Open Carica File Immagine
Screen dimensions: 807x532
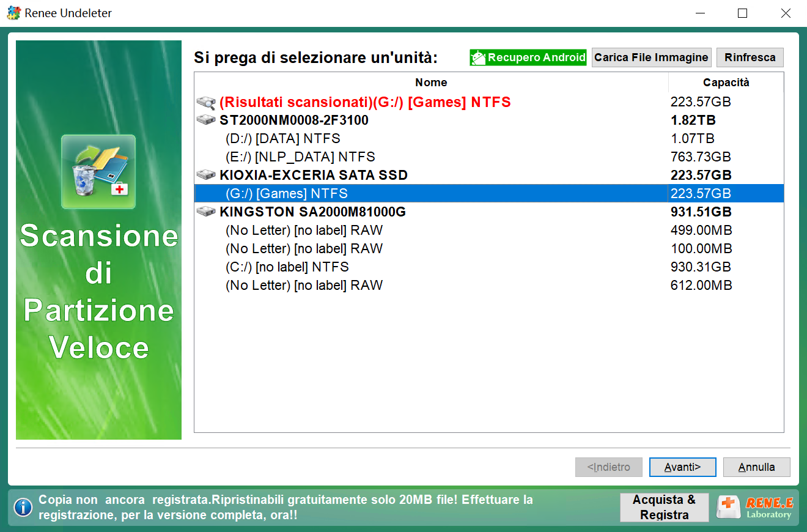(651, 57)
